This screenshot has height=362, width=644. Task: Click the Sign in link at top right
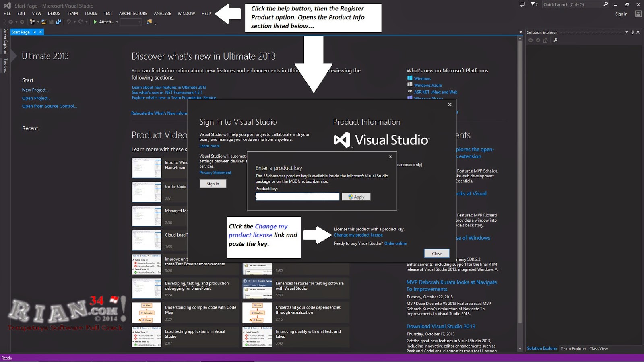click(x=621, y=14)
